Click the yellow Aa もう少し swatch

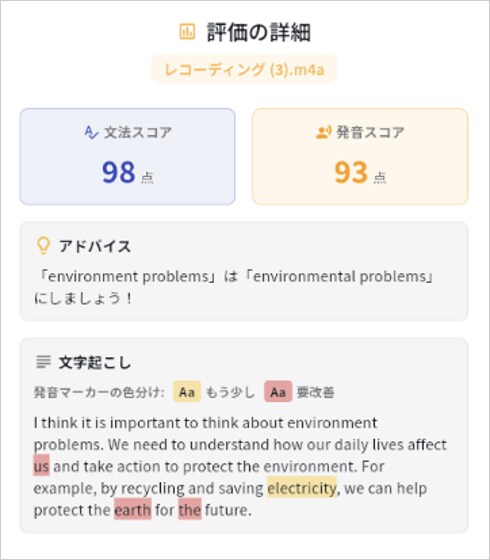187,392
